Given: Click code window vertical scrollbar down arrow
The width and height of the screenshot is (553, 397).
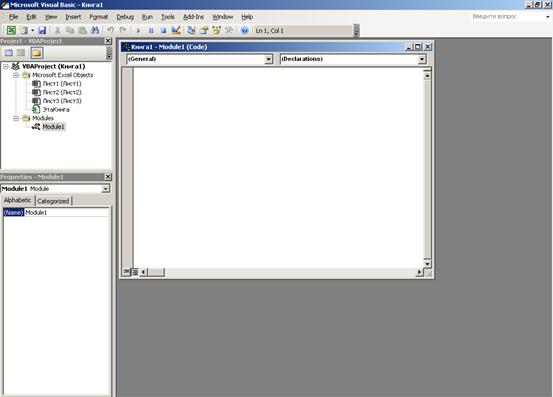Looking at the screenshot, I should (427, 264).
